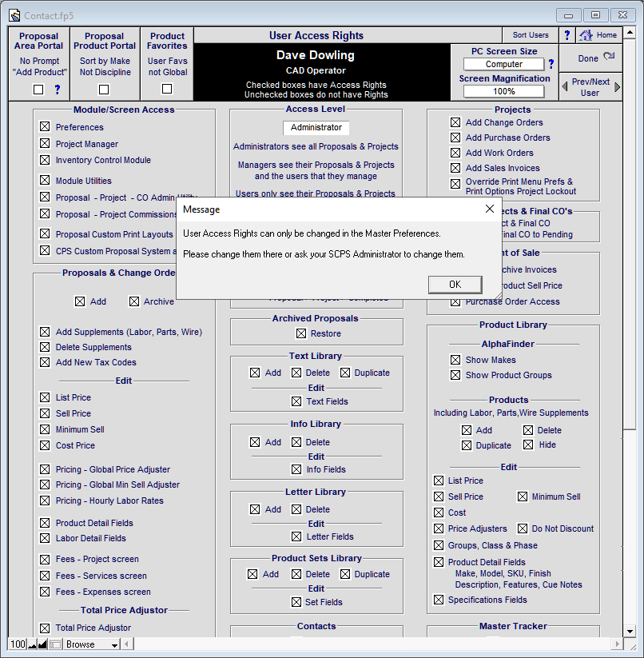Enable the No Prompt "Add Product" checkbox
Image resolution: width=644 pixels, height=658 pixels.
point(38,90)
